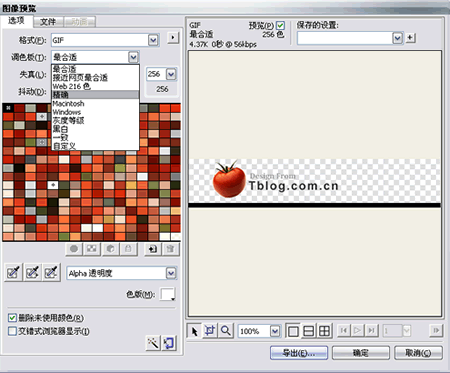Switch to the 动画 tab

(79, 22)
